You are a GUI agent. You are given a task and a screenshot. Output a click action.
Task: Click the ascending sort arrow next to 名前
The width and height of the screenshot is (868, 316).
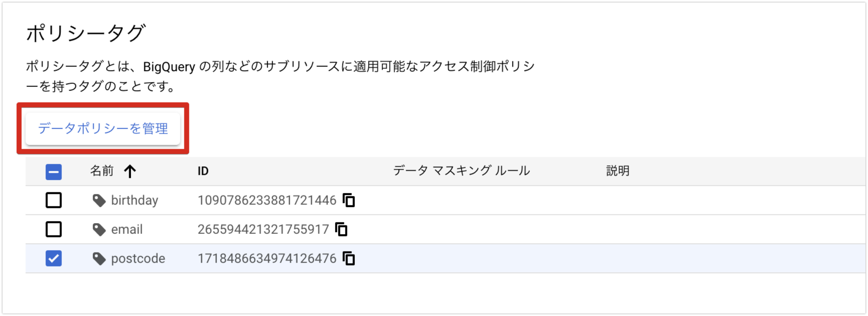[x=131, y=171]
